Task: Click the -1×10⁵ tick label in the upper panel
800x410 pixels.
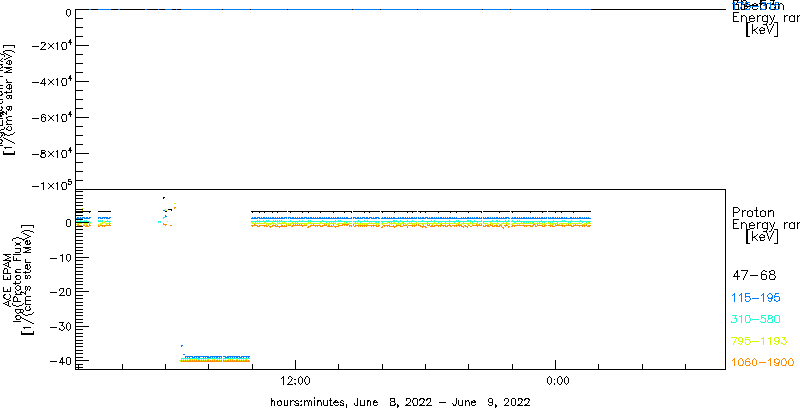Action: [51, 185]
